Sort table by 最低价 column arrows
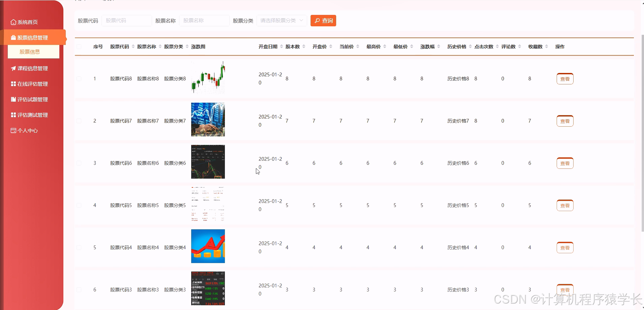 click(x=412, y=47)
